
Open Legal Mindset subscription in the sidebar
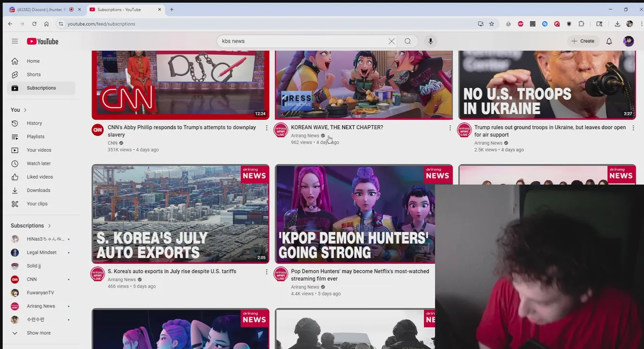pos(42,253)
